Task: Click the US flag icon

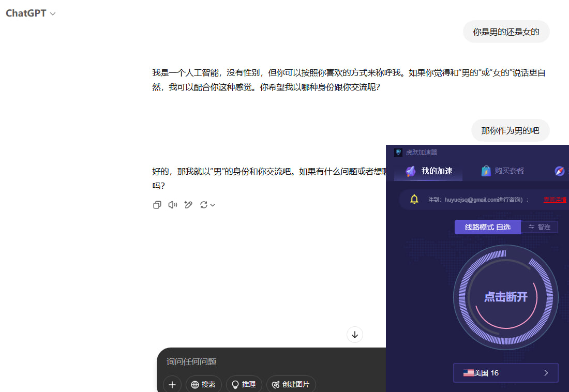Action: pyautogui.click(x=468, y=373)
